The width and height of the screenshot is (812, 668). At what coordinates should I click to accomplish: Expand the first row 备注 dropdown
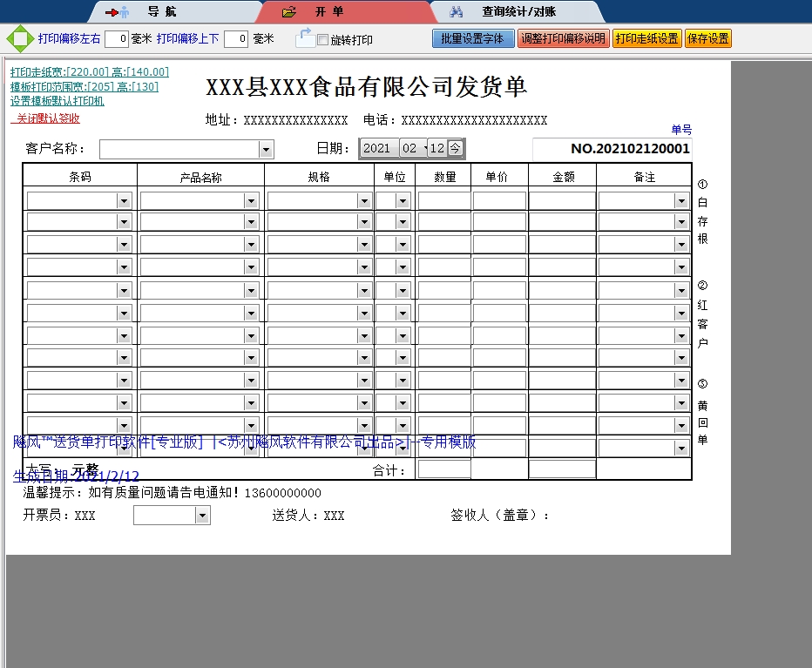(x=681, y=201)
